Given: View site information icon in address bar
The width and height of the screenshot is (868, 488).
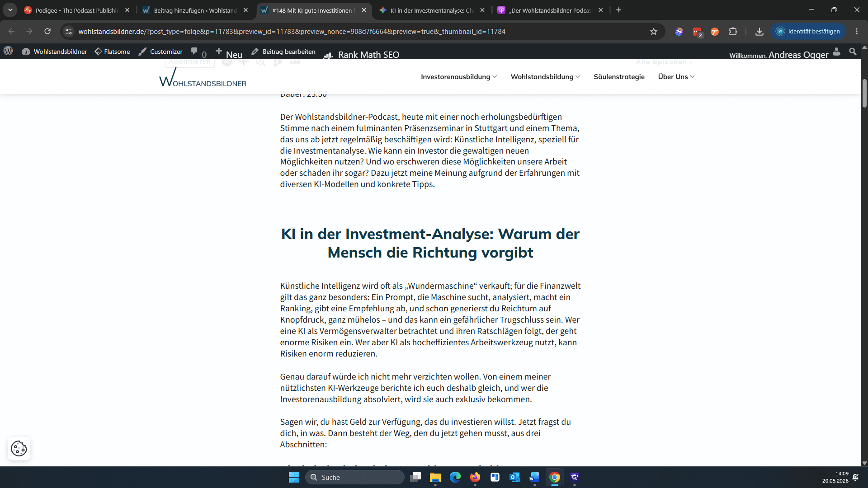Looking at the screenshot, I should [x=69, y=32].
